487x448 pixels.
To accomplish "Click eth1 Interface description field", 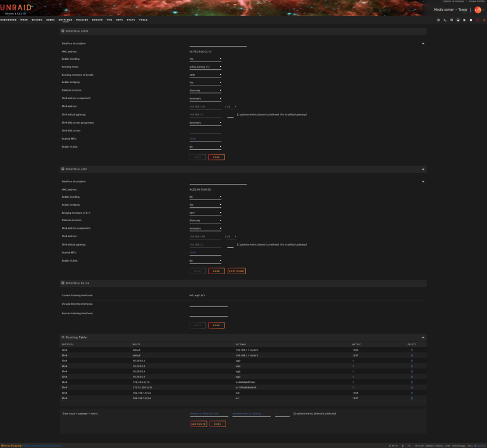I will 218,182.
